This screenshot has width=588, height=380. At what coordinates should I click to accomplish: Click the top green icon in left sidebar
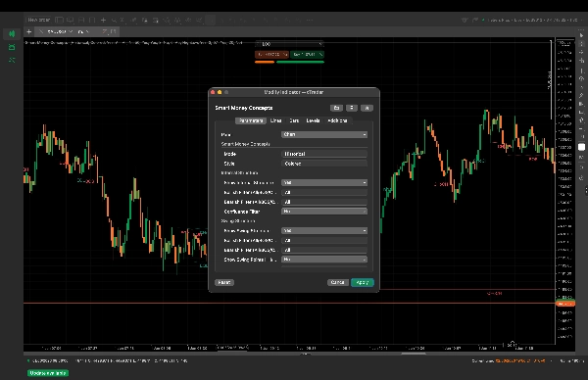coord(12,34)
